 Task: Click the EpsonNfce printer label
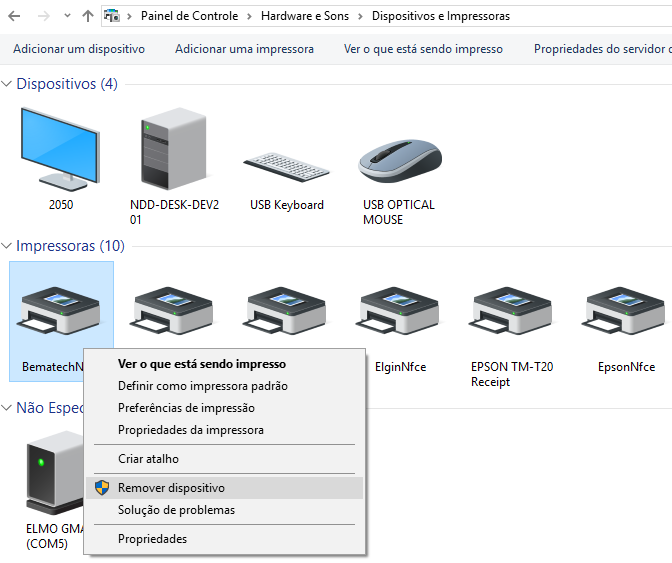(627, 367)
